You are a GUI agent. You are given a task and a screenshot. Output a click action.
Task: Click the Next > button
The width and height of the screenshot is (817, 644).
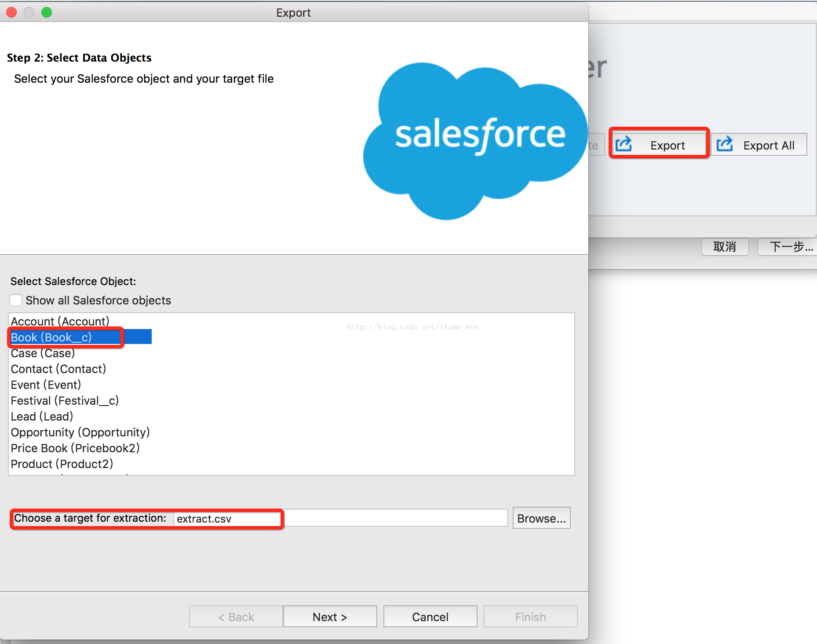tap(330, 617)
